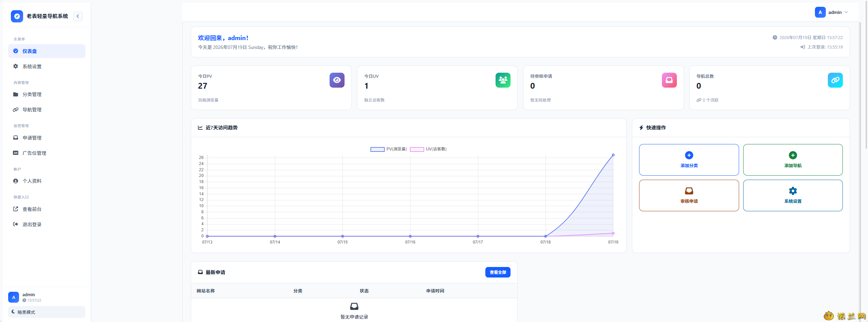Open the admin dropdown in the top bar
Image resolution: width=868 pixels, height=322 pixels.
tap(832, 12)
